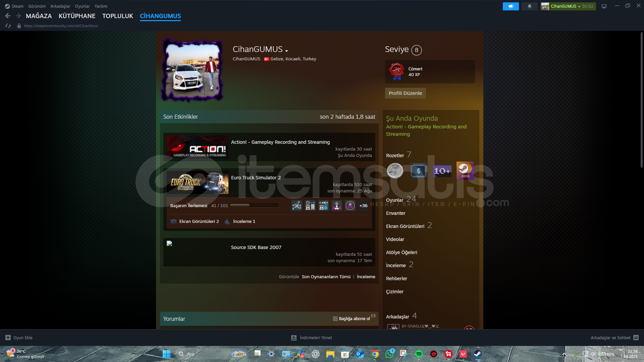
Task: Open WhatsApp from the taskbar
Action: [389, 354]
